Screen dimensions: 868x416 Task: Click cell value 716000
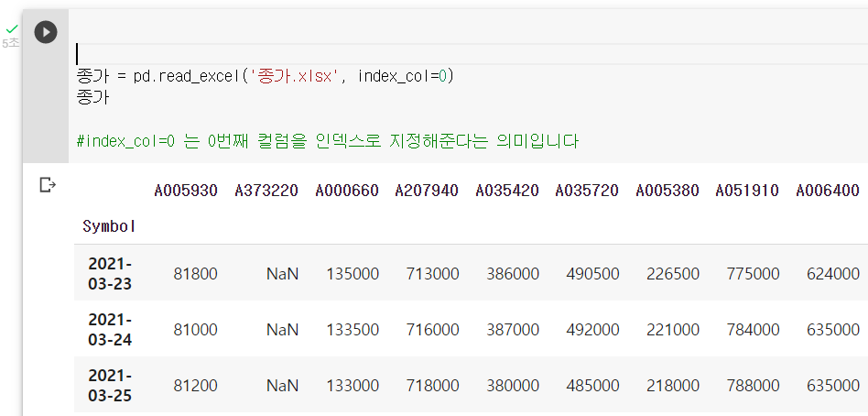pos(432,330)
